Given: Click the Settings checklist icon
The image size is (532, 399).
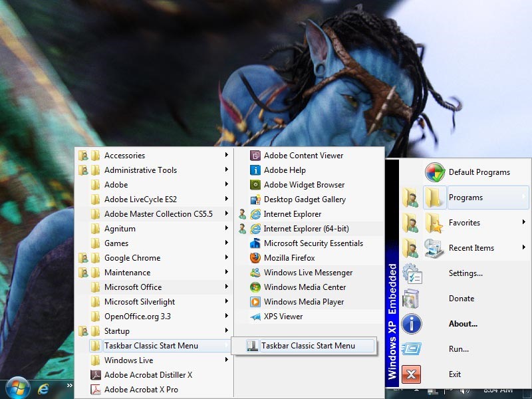Looking at the screenshot, I should pos(412,273).
